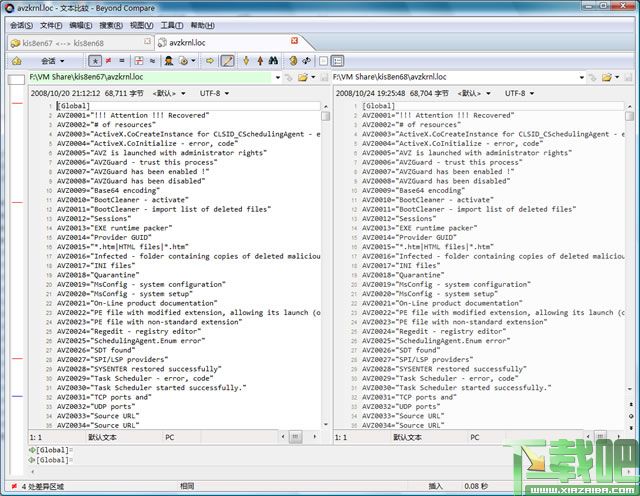Click the 4 处差异区域 status text
The height and width of the screenshot is (496, 640).
42,487
